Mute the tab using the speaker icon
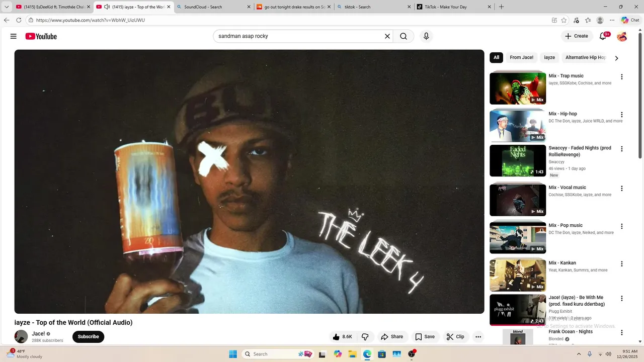 point(107,7)
